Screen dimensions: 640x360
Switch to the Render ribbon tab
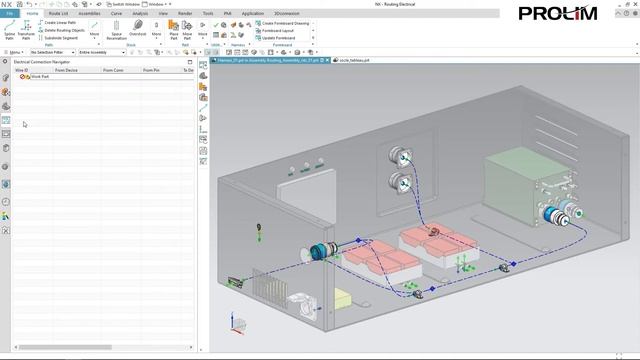pyautogui.click(x=185, y=13)
